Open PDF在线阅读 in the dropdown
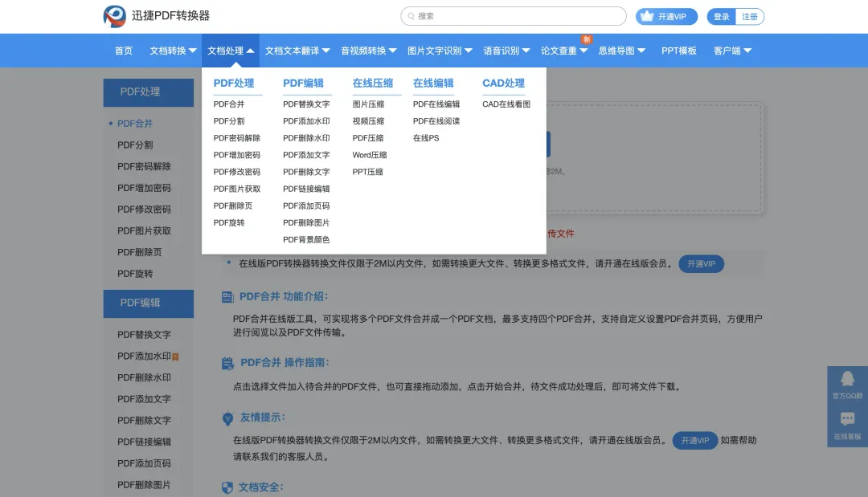 pyautogui.click(x=436, y=121)
